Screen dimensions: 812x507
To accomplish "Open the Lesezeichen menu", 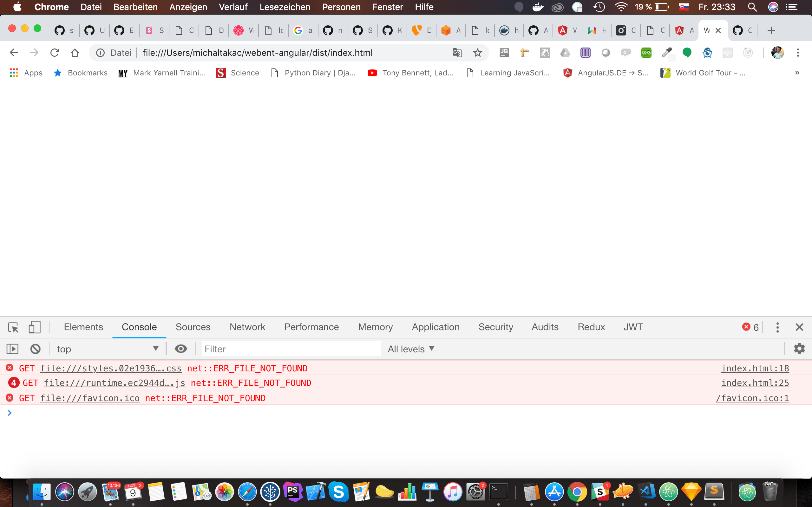I will tap(285, 7).
